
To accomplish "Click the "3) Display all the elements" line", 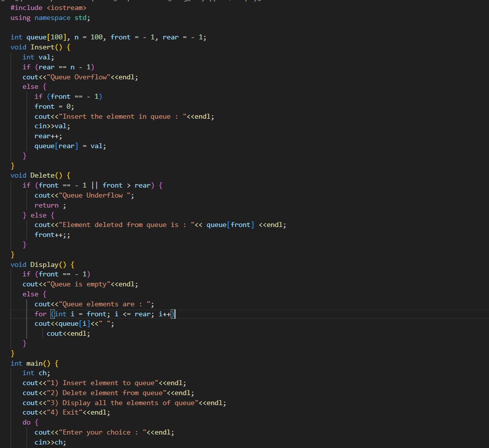I will pyautogui.click(x=124, y=403).
